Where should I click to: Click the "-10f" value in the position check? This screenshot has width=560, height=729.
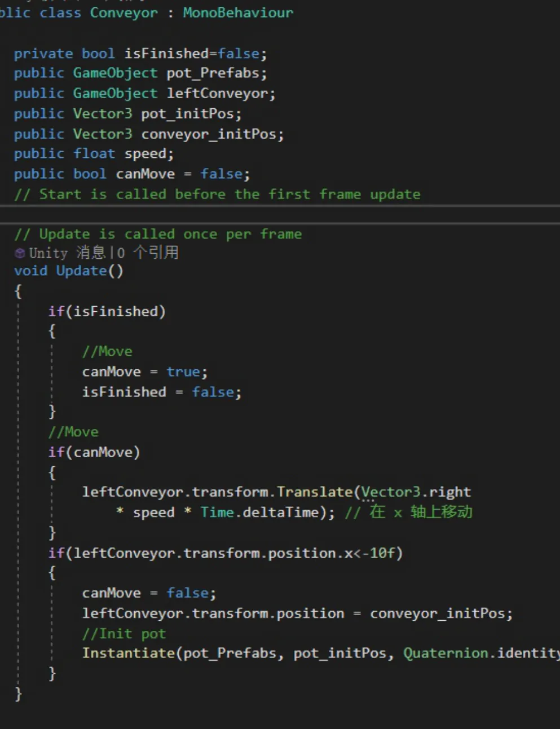pos(378,553)
